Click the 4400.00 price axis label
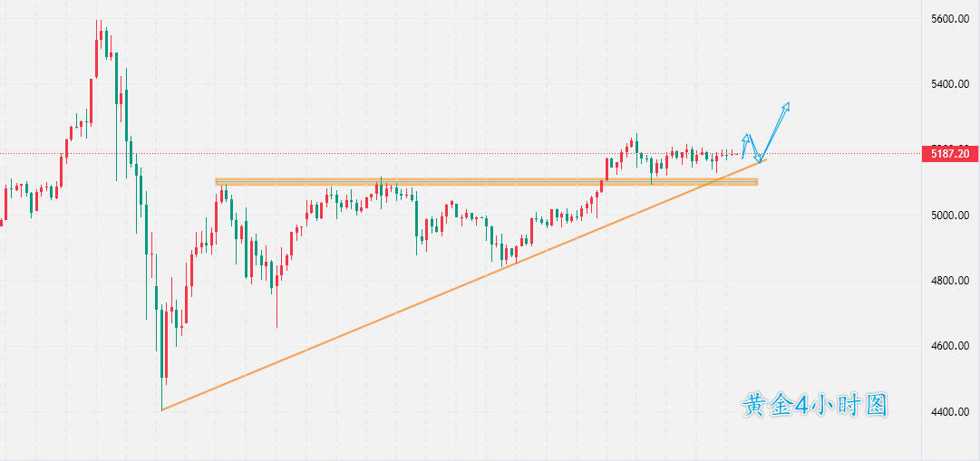980x461 pixels. pyautogui.click(x=950, y=412)
